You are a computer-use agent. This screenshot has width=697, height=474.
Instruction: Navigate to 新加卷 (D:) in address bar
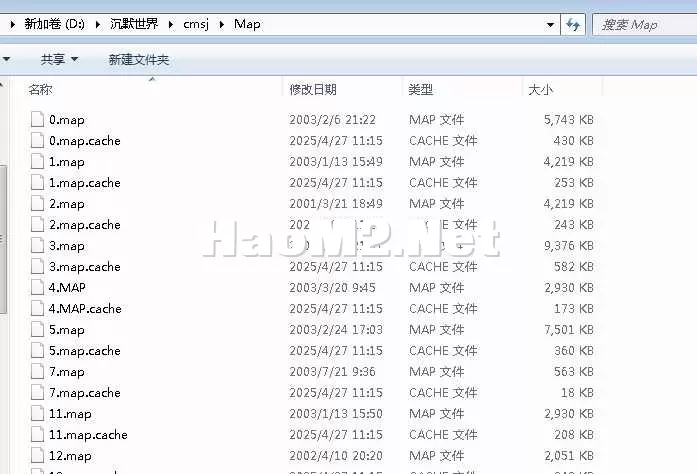[x=54, y=24]
